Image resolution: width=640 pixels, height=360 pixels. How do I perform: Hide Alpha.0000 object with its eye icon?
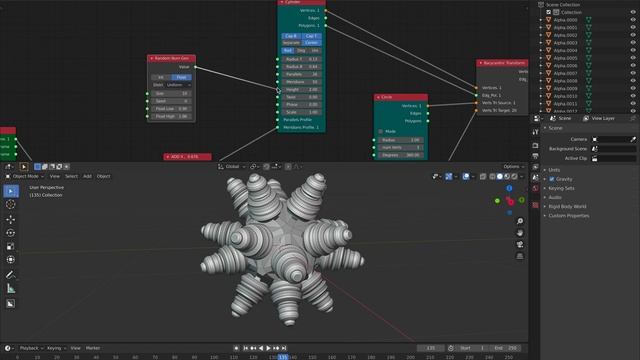coord(633,20)
